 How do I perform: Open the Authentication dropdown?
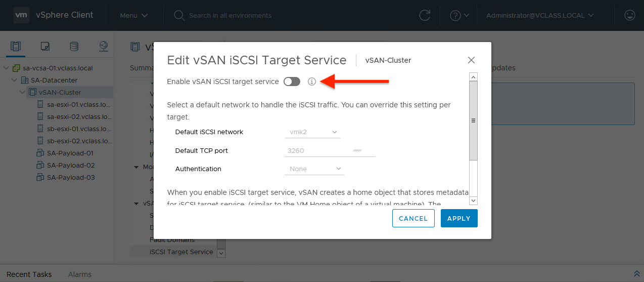coord(314,169)
